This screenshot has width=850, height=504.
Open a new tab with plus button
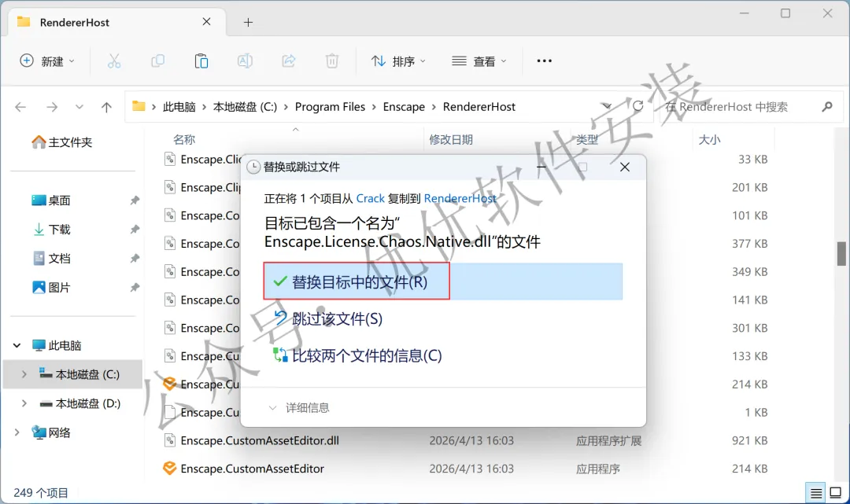coord(248,22)
